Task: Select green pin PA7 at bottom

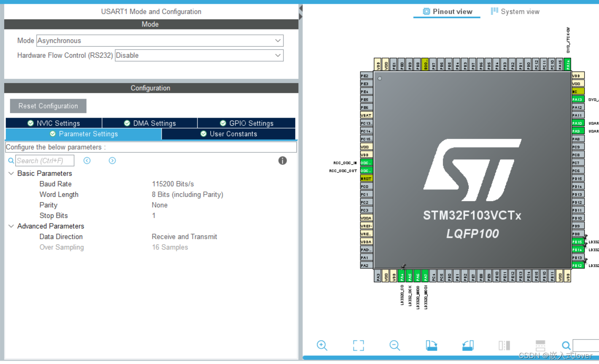Action: pyautogui.click(x=425, y=276)
